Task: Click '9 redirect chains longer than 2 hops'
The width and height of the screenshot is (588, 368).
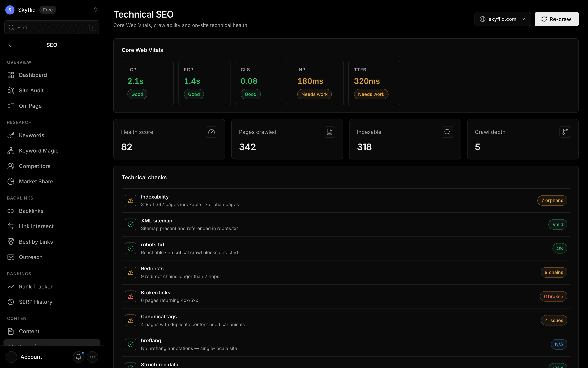Action: tap(180, 276)
